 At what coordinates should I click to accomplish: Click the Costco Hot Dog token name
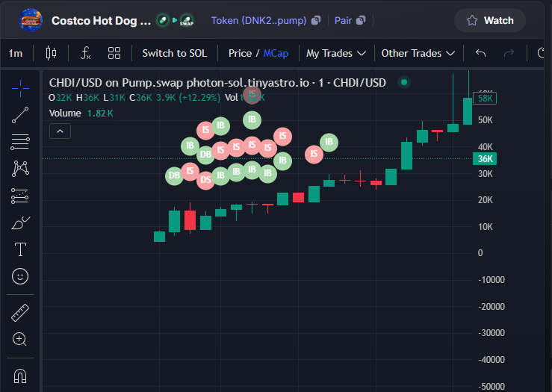pyautogui.click(x=101, y=21)
